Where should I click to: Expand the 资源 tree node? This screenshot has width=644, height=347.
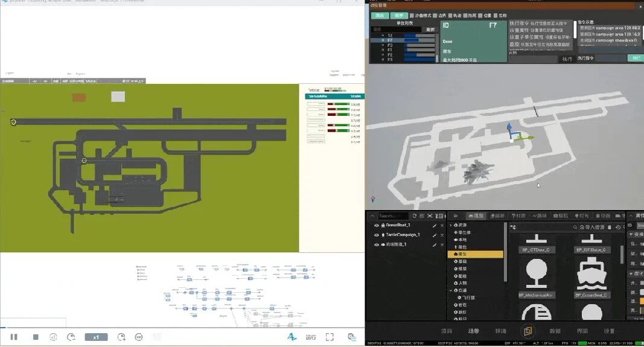point(451,225)
